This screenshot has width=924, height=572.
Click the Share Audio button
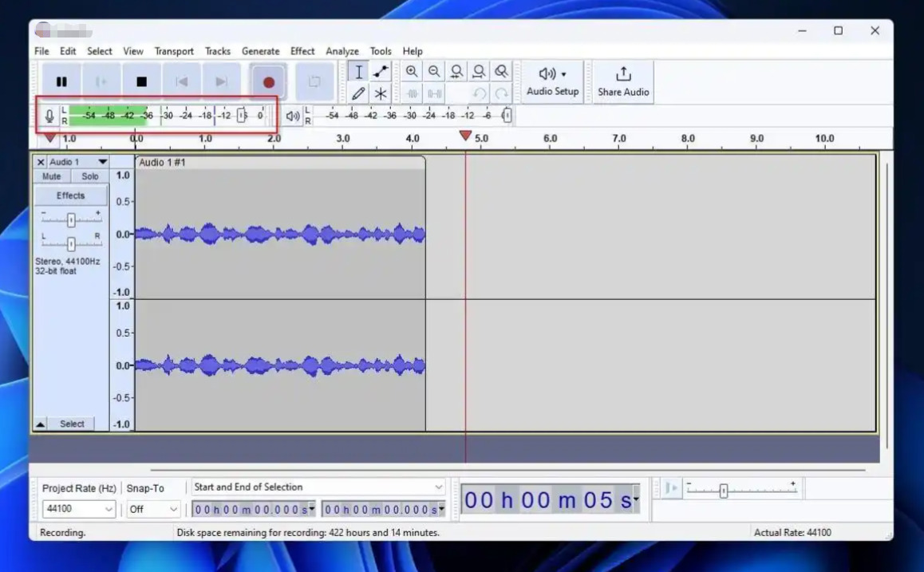tap(623, 81)
